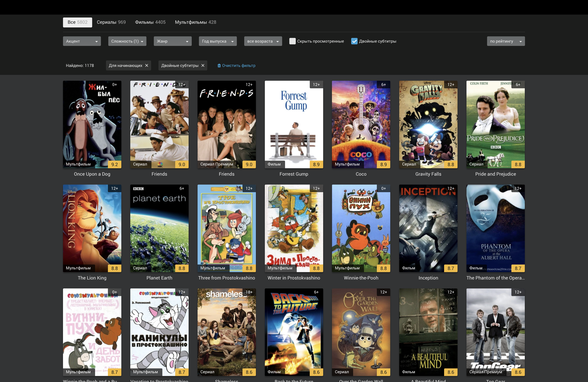Open the 'все возраста' age dropdown
588x382 pixels.
(x=263, y=41)
